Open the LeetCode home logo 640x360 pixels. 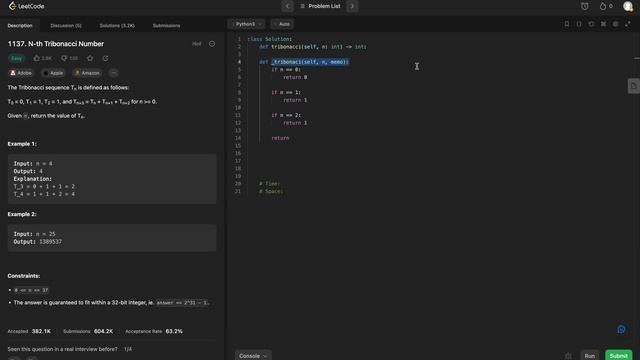point(27,6)
